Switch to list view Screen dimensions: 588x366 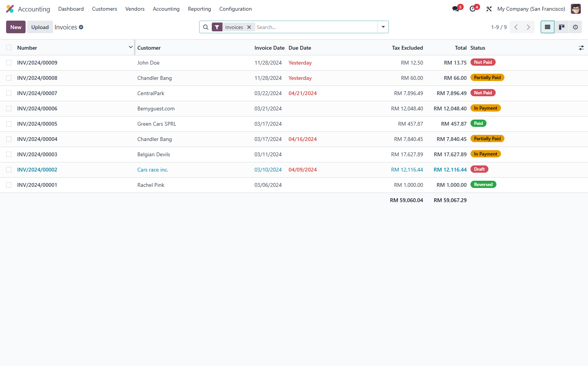(547, 27)
